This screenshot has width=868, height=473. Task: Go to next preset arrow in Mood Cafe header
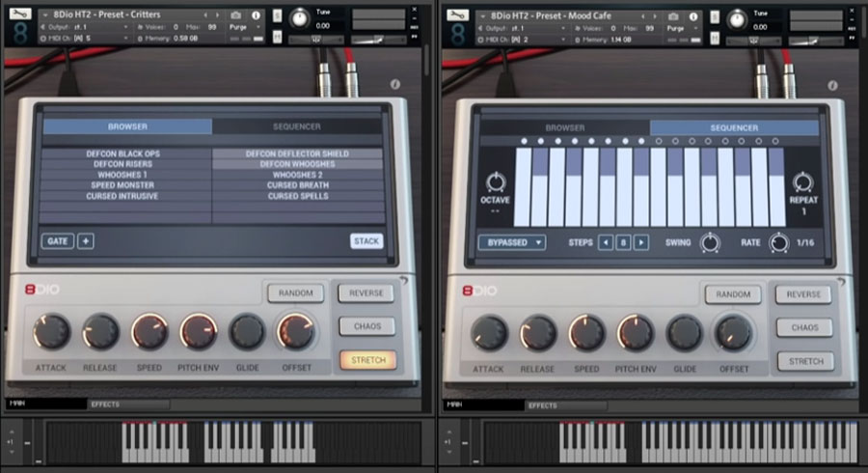coord(655,16)
